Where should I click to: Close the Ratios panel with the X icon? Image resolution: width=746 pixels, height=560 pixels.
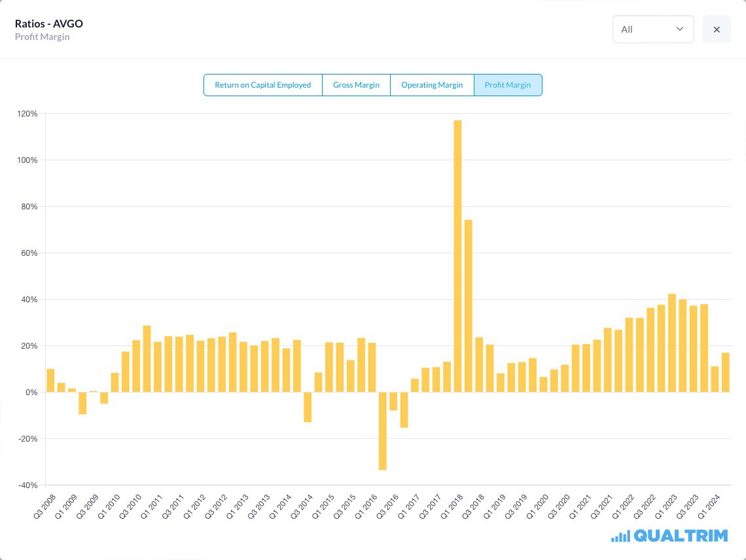tap(717, 29)
